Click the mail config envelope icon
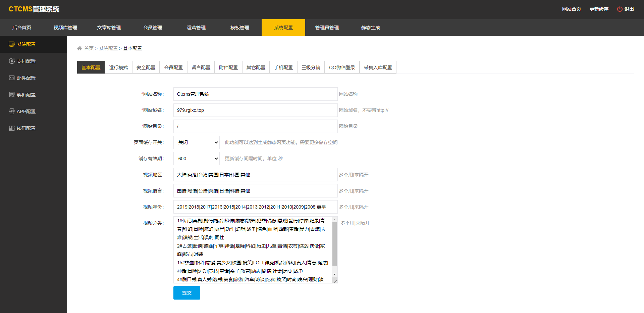The width and height of the screenshot is (644, 313). pos(12,78)
